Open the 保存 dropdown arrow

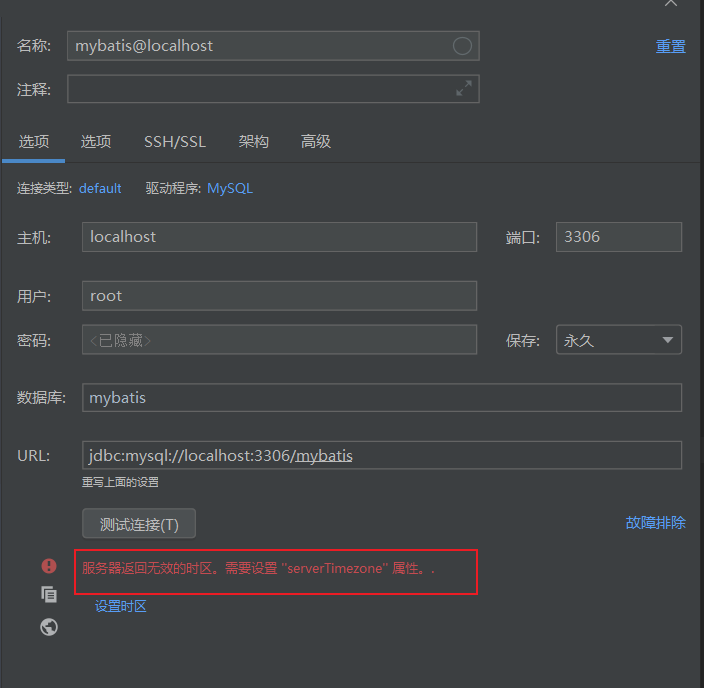pyautogui.click(x=668, y=340)
